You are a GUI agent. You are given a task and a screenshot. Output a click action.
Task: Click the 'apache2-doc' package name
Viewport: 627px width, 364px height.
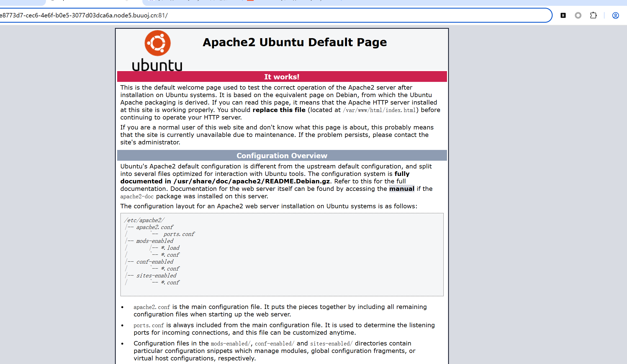[x=137, y=197]
